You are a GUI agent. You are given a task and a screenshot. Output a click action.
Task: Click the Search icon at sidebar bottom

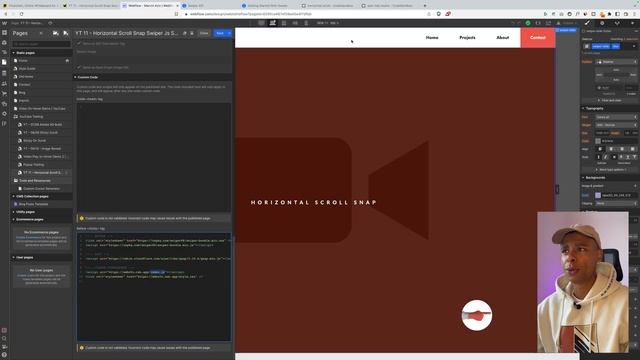click(x=4, y=338)
